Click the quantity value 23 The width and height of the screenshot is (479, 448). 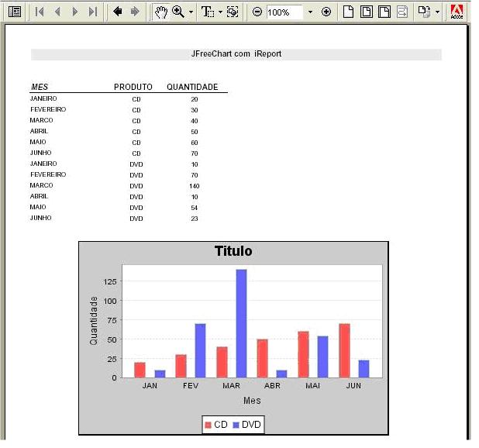point(195,219)
